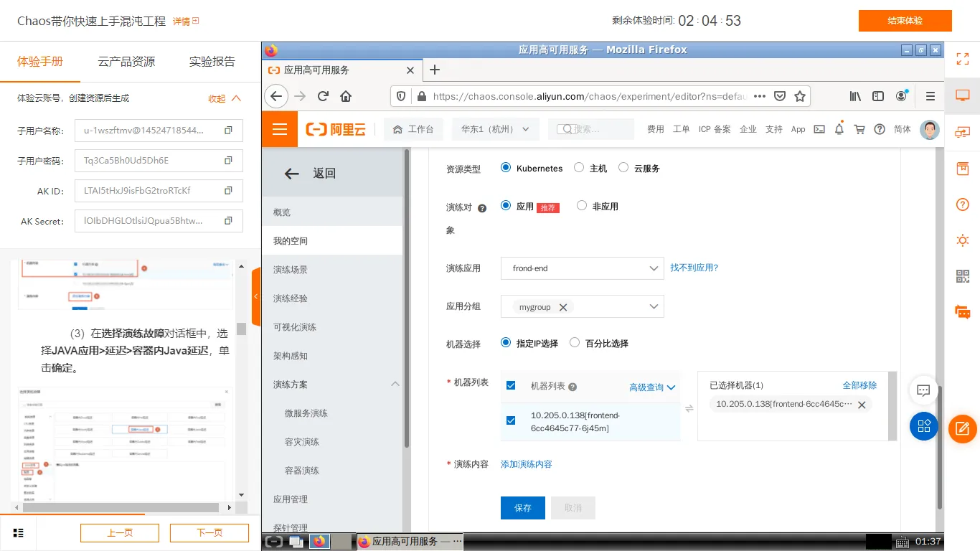Select 主机 resource type radio
This screenshot has height=551, width=980.
(579, 167)
